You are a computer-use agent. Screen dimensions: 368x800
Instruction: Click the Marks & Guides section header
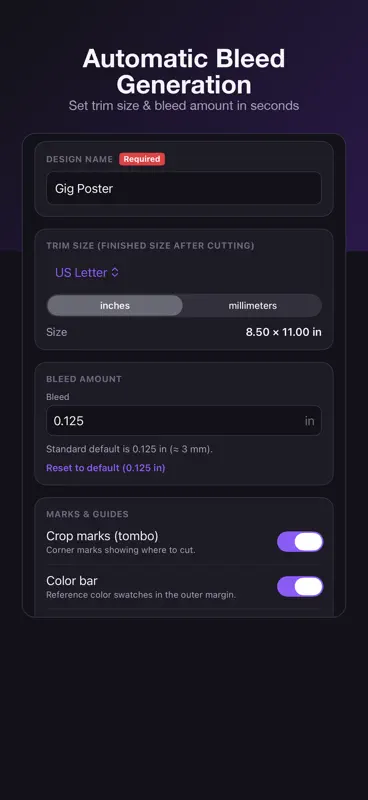click(x=87, y=514)
